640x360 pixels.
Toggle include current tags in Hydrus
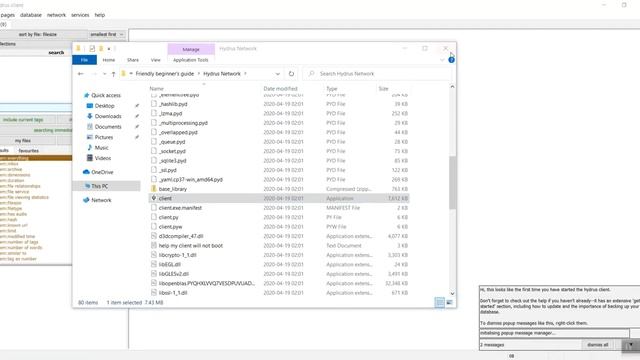(x=23, y=120)
